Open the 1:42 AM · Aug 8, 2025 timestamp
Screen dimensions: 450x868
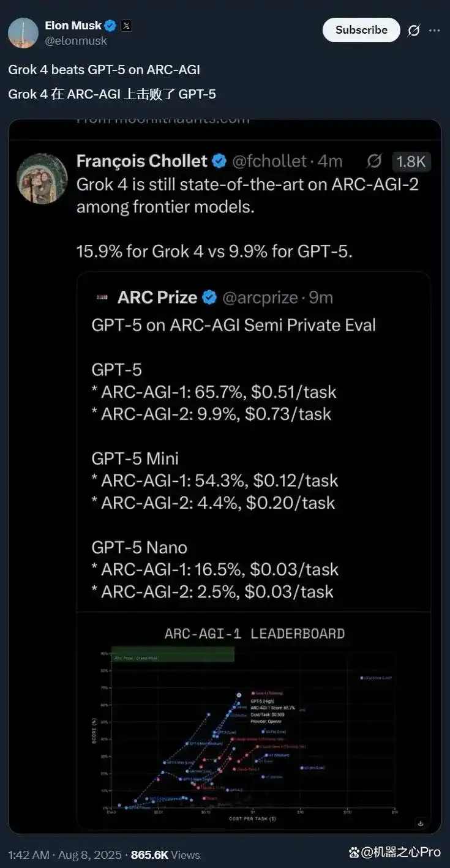point(66,855)
